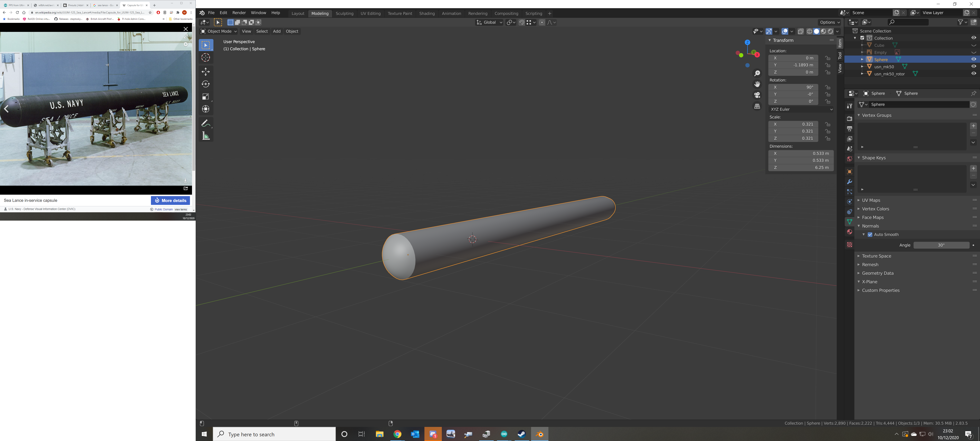The width and height of the screenshot is (980, 441).
Task: Select the 3D Cursor tool
Action: 205,57
